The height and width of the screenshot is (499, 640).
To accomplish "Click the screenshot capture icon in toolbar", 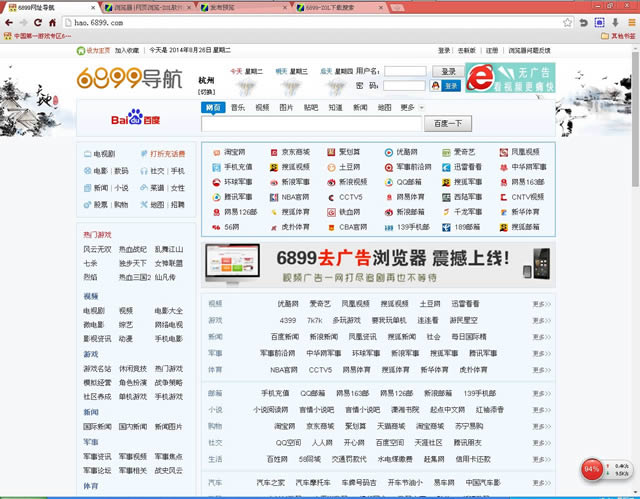I will tap(599, 23).
